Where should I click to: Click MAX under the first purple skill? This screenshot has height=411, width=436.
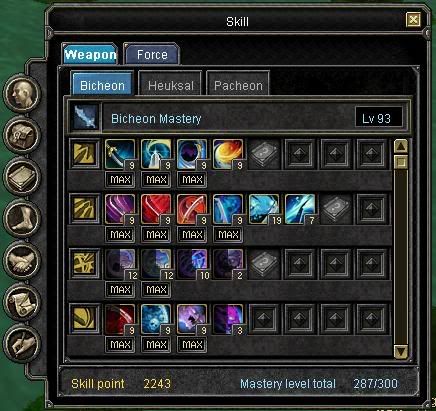120,234
